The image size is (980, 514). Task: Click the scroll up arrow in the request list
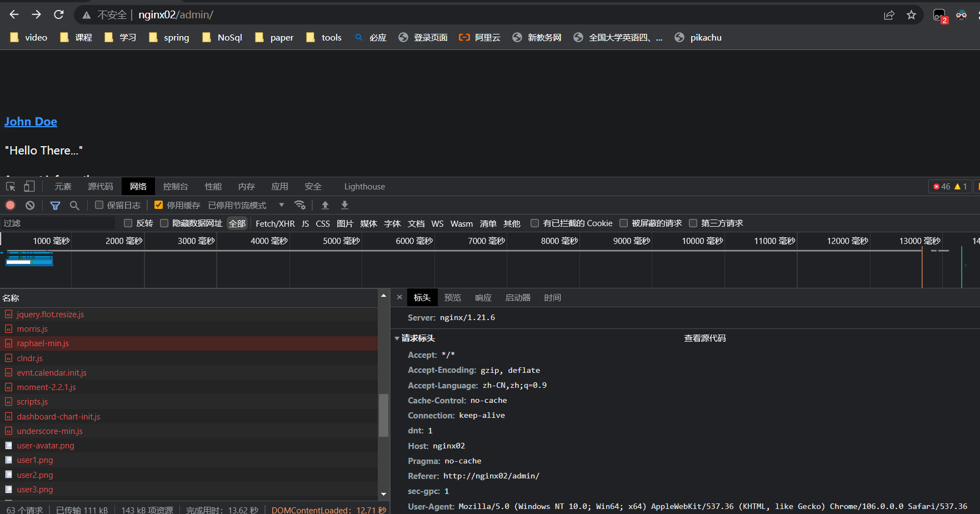coord(383,296)
